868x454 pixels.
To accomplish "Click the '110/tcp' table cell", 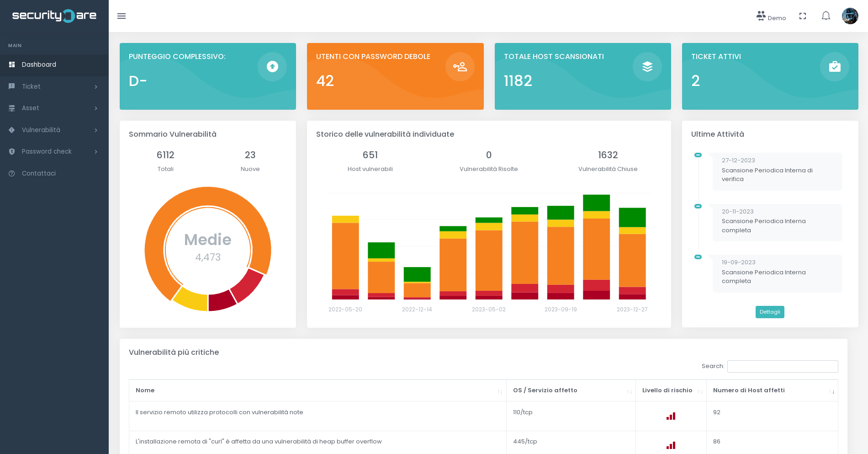I will (571, 416).
